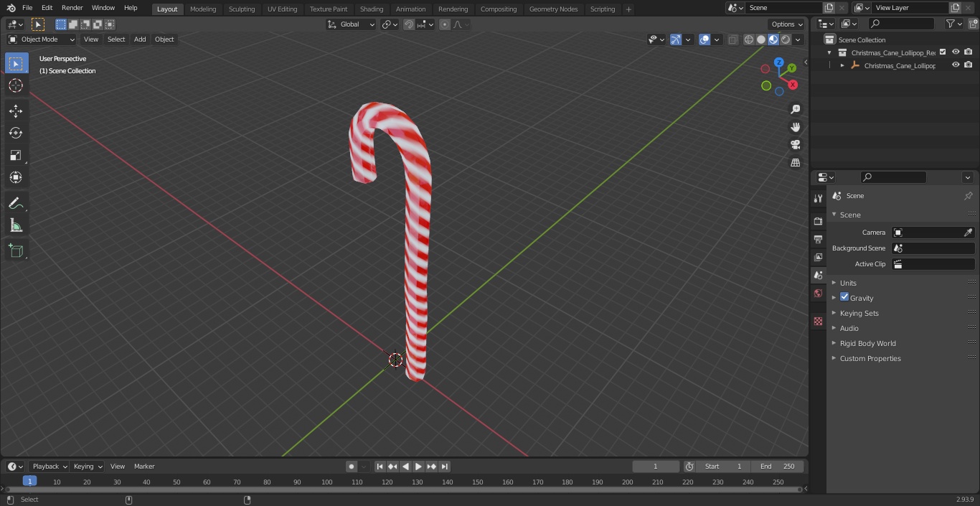Viewport: 980px width, 506px height.
Task: Select the Cursor tool in the toolbar
Action: pos(16,85)
